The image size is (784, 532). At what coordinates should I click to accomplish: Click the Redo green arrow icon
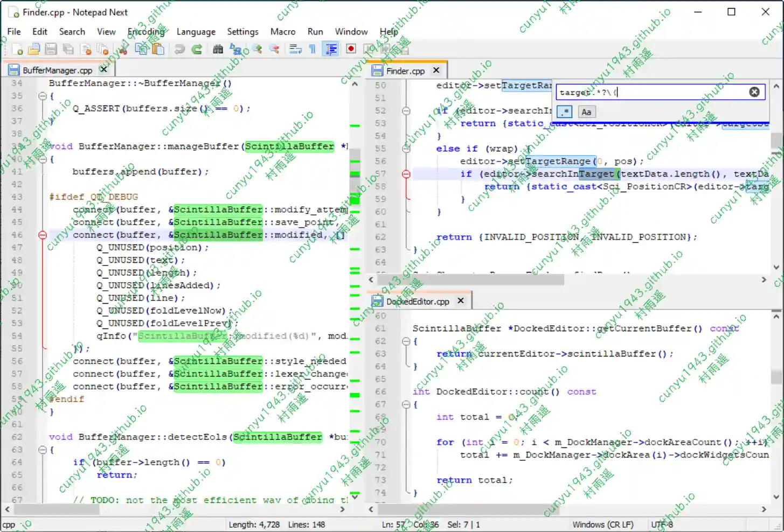coord(197,49)
